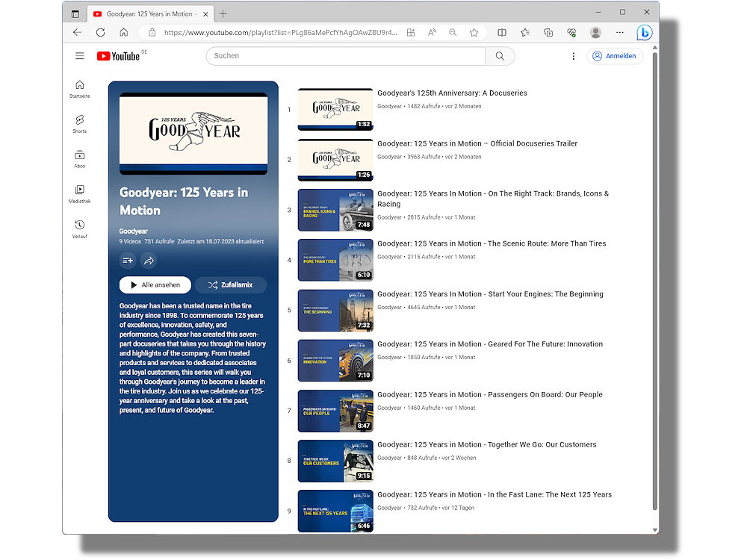This screenshot has height=560, width=747.
Task: Open the Bing chat sidebar icon
Action: pyautogui.click(x=645, y=32)
